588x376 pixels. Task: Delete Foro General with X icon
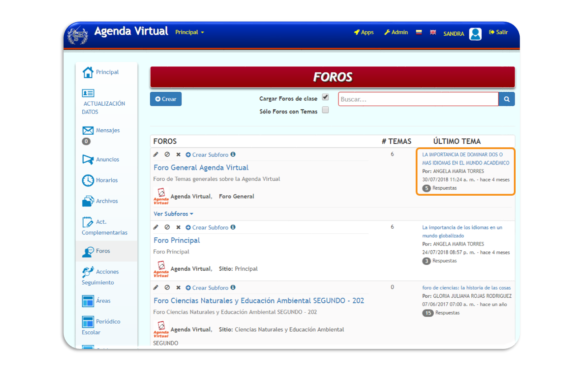[x=178, y=155]
